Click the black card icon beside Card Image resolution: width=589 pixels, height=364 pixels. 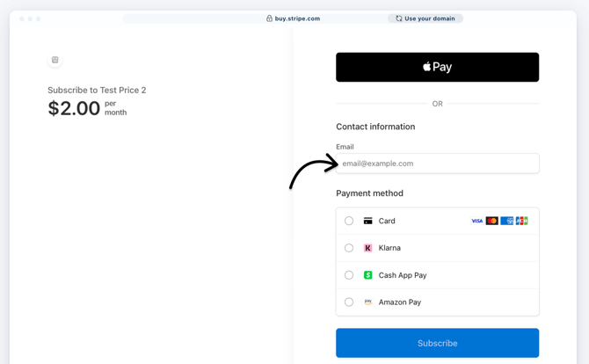367,221
